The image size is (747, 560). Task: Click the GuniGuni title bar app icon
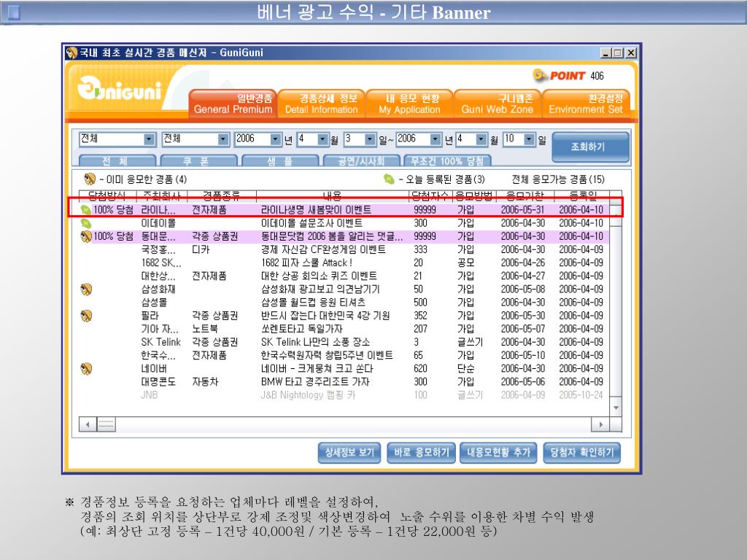tap(71, 52)
